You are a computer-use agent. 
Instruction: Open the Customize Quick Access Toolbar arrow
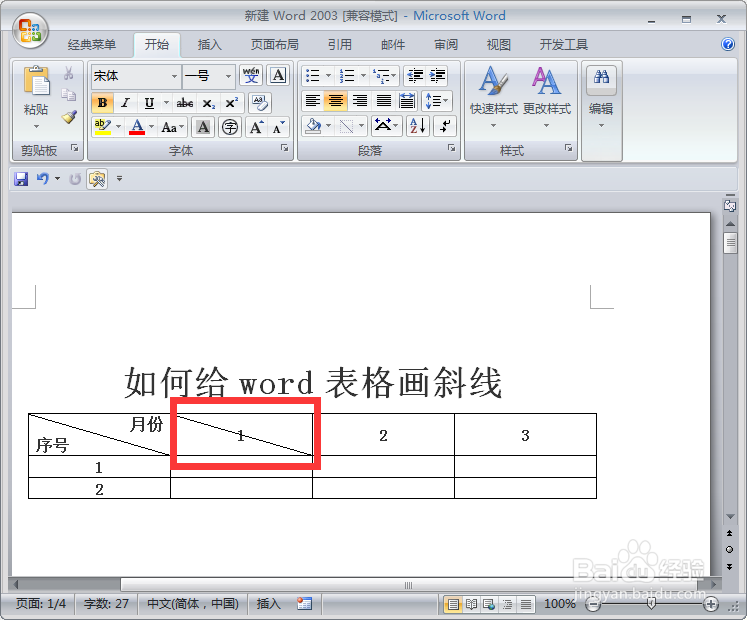[x=120, y=179]
